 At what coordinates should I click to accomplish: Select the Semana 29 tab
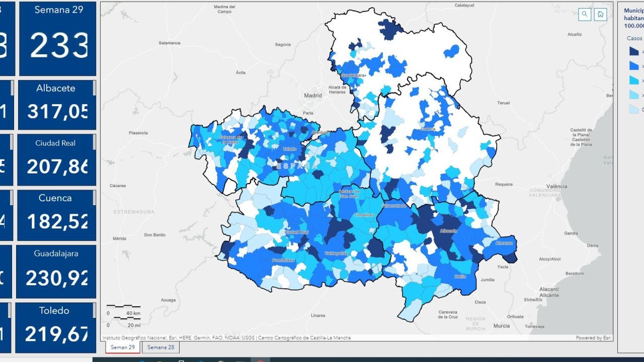click(123, 347)
